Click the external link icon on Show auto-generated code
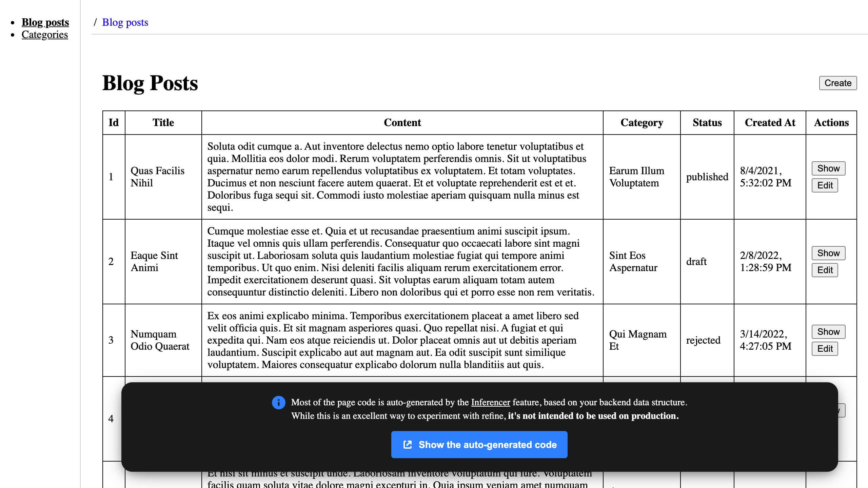868x488 pixels. click(407, 444)
